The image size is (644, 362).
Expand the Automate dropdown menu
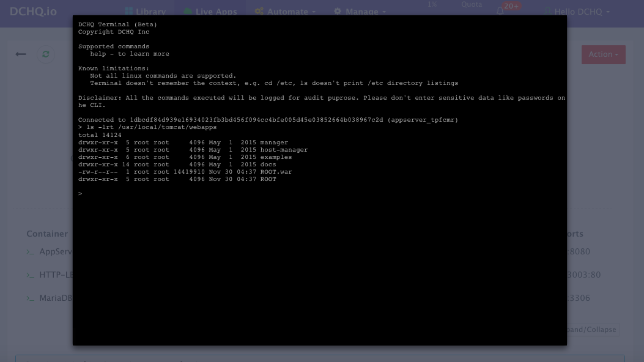pyautogui.click(x=286, y=12)
